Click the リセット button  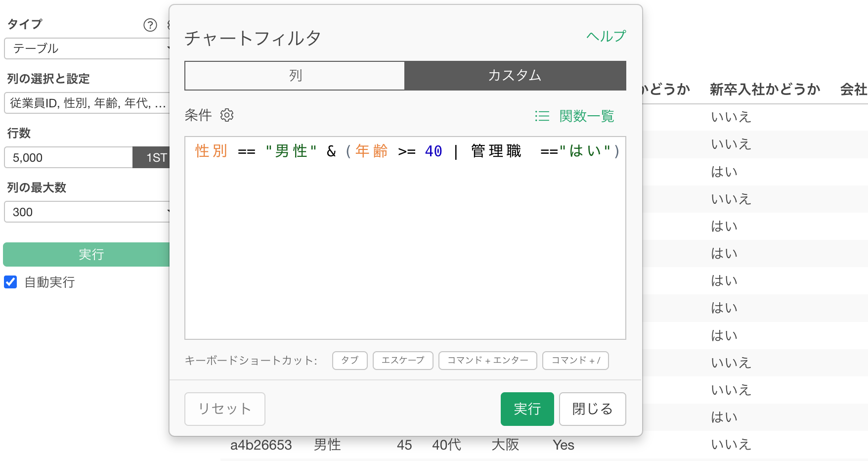pyautogui.click(x=225, y=409)
